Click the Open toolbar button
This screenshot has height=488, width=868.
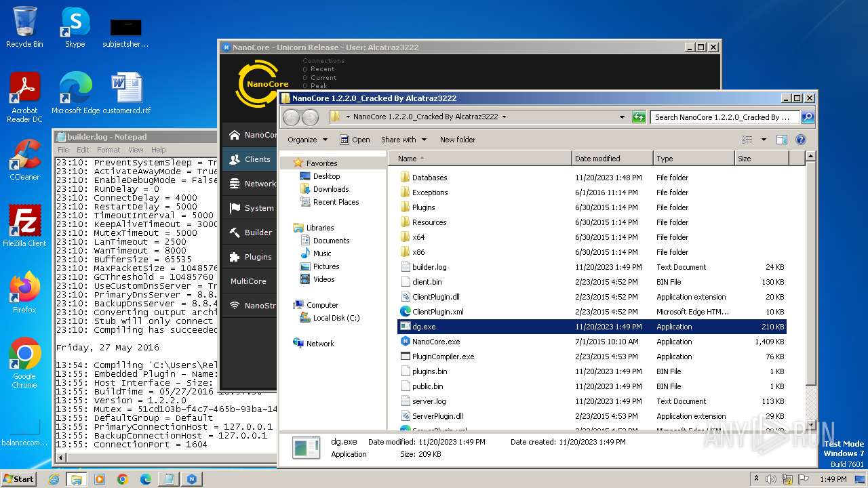pos(355,140)
